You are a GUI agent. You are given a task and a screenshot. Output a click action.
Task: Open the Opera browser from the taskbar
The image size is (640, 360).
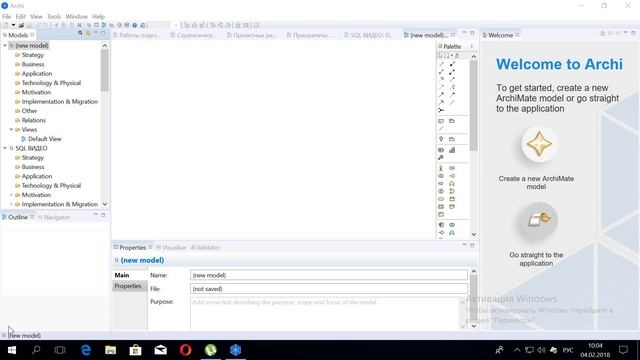(x=185, y=350)
